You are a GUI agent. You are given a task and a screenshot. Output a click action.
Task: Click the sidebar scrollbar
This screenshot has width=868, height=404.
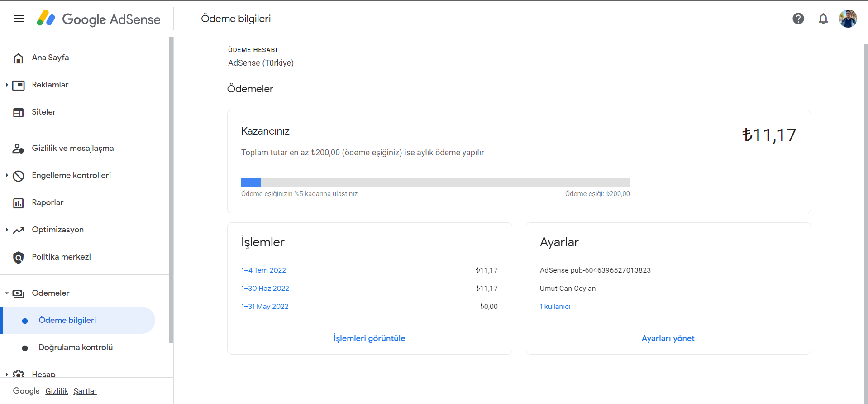tap(171, 190)
